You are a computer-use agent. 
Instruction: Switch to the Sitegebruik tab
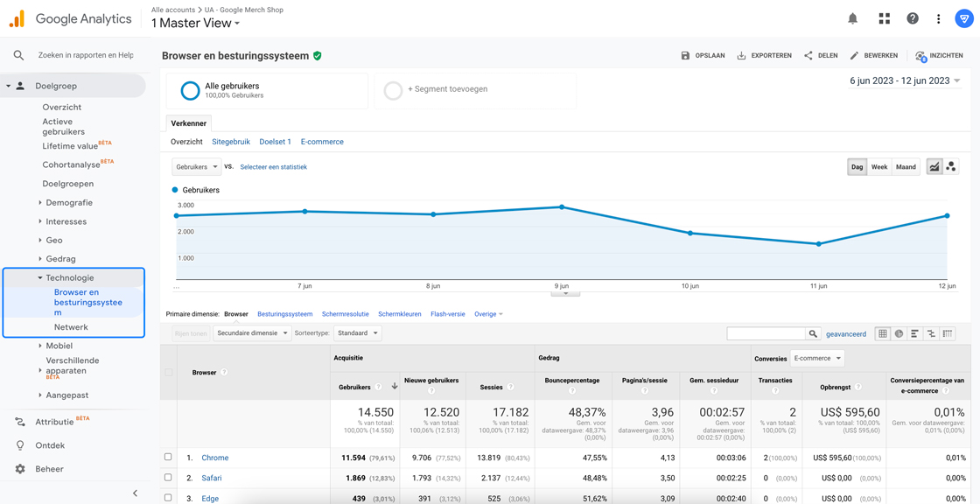pyautogui.click(x=231, y=142)
